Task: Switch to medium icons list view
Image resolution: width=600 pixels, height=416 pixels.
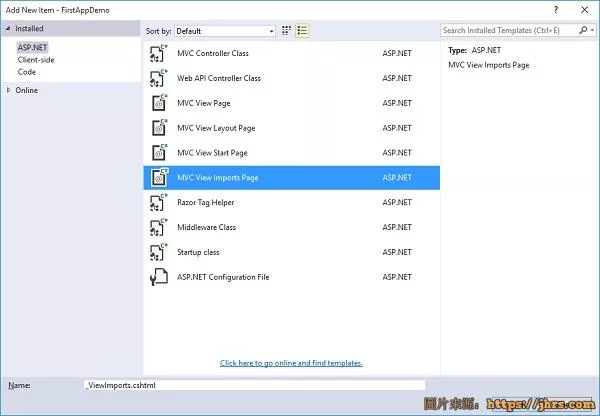Action: click(x=302, y=31)
